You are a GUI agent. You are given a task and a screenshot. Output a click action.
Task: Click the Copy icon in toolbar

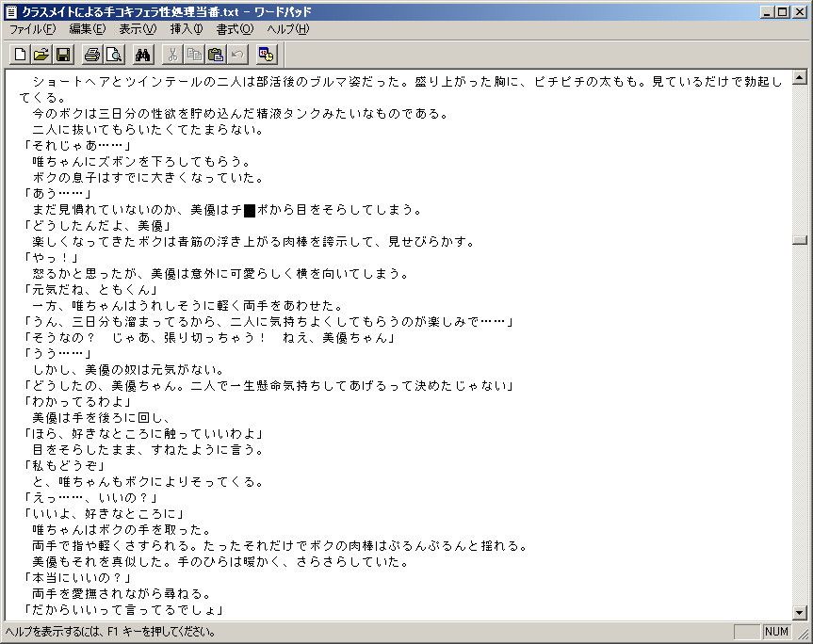[194, 55]
